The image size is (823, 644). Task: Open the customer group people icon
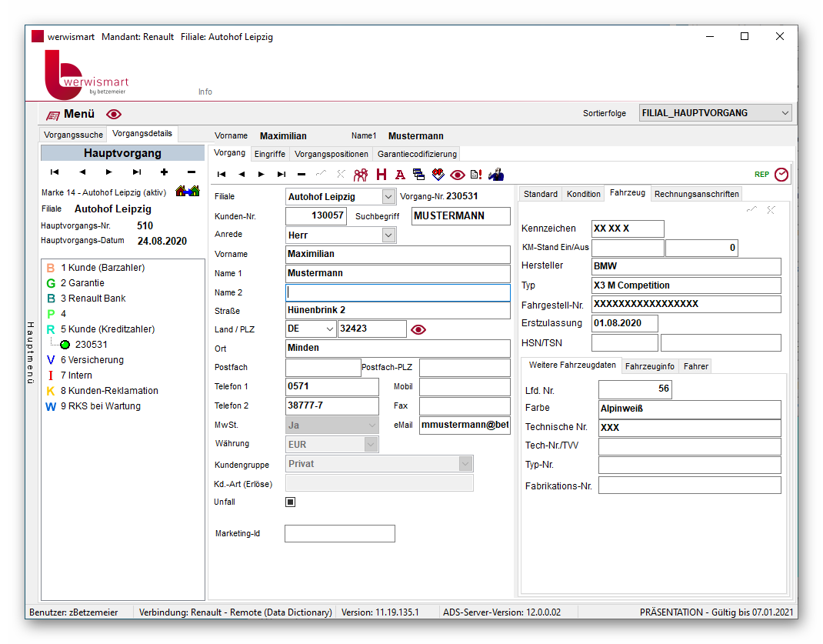pos(361,175)
